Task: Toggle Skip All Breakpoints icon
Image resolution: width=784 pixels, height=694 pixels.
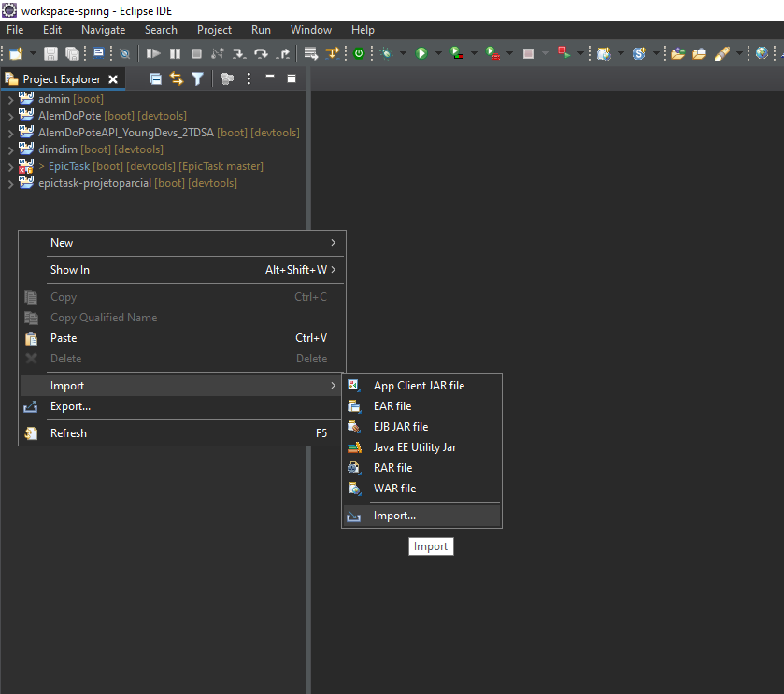Action: pyautogui.click(x=125, y=54)
